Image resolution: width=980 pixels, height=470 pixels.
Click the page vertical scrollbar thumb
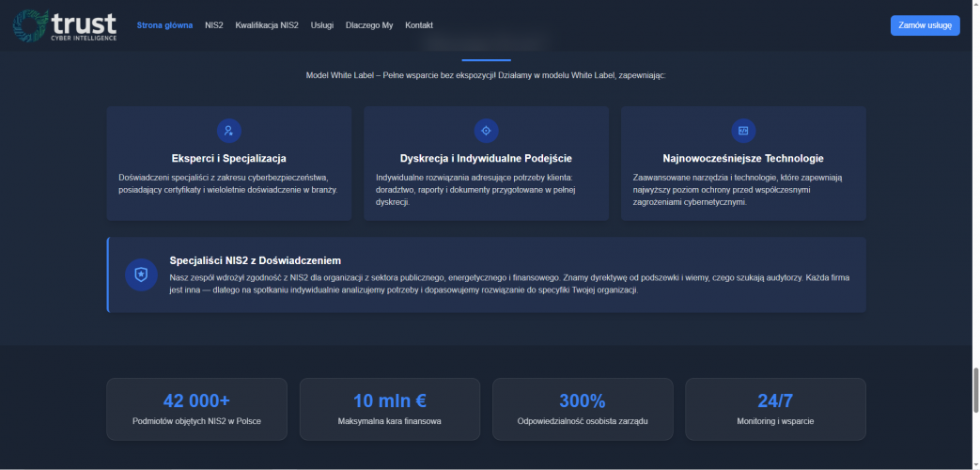tap(975, 390)
